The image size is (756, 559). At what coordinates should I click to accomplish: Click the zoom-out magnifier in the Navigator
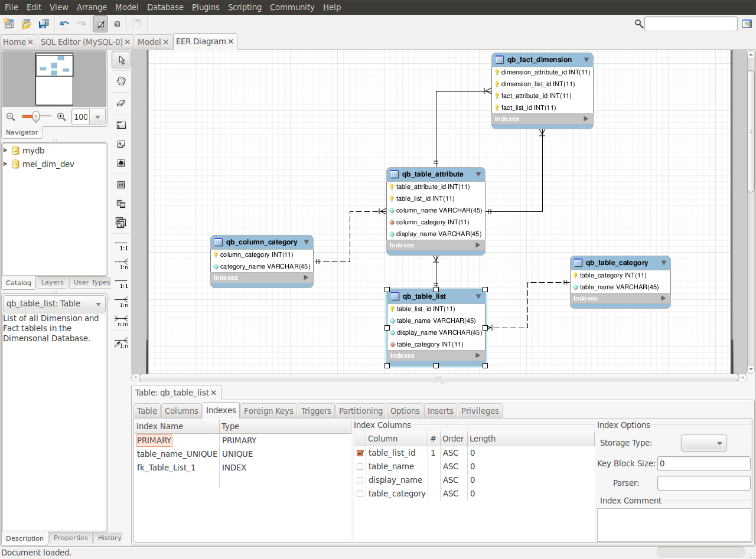point(11,117)
